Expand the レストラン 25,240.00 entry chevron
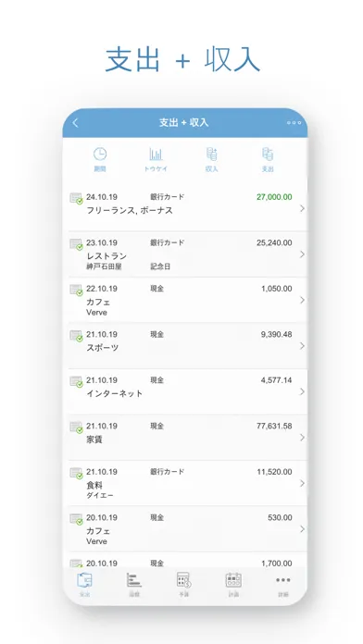 click(302, 254)
